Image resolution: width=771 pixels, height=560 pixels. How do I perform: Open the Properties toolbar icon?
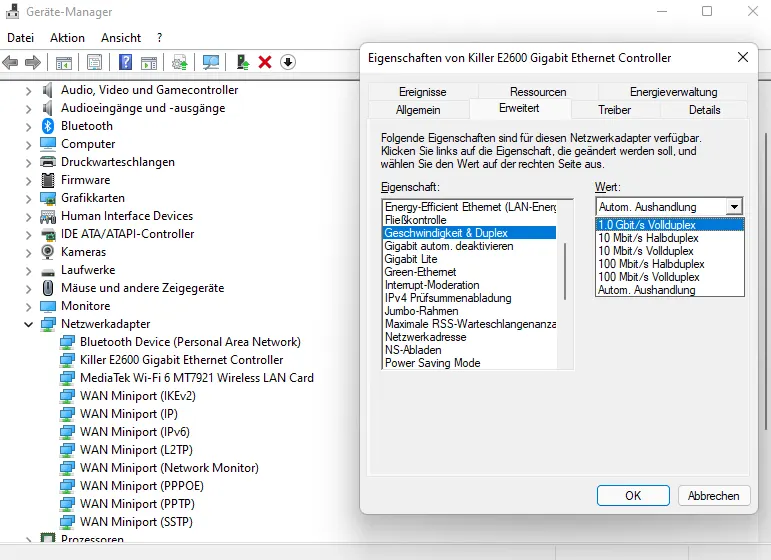tap(94, 62)
